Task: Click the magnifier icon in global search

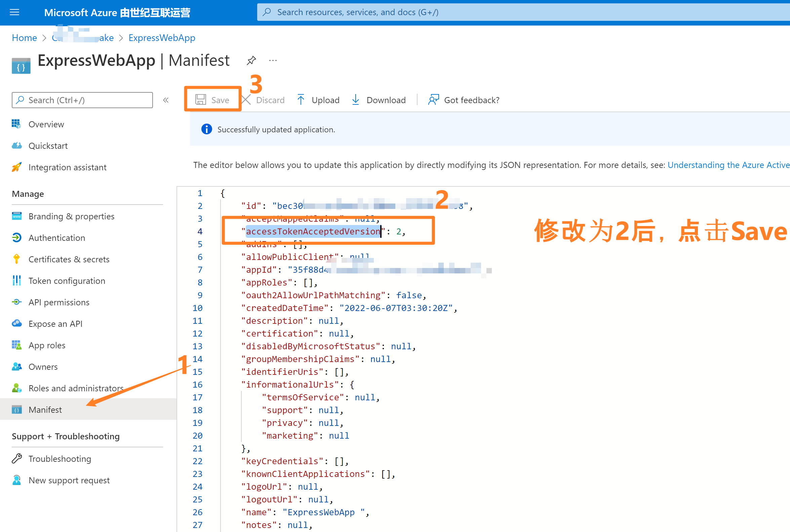Action: [x=267, y=12]
